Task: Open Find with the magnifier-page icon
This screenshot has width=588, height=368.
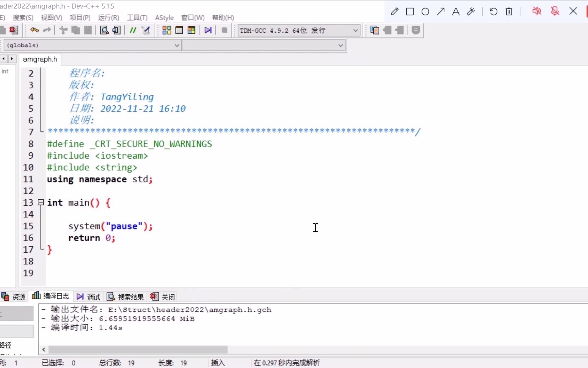Action: pyautogui.click(x=104, y=30)
